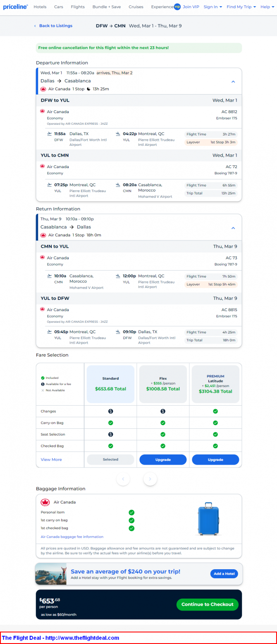Viewport: 277px width, 644px height.
Task: Click the landing plane icon at 04:22p
Action: [118, 133]
